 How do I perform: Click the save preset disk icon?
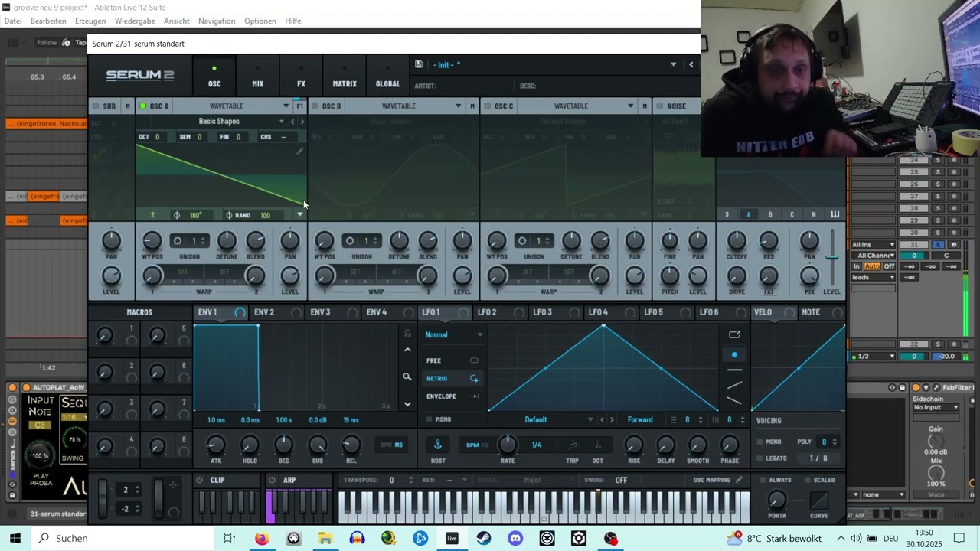click(419, 65)
